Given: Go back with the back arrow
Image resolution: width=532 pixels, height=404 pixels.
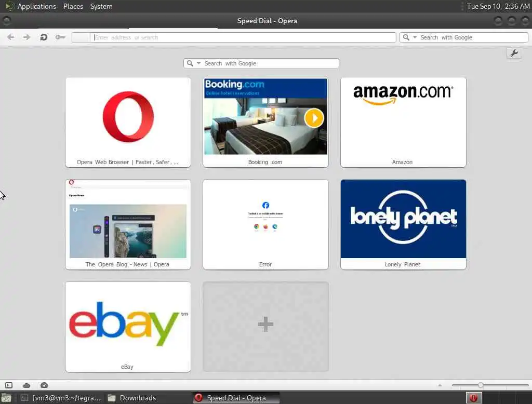Looking at the screenshot, I should tap(10, 37).
